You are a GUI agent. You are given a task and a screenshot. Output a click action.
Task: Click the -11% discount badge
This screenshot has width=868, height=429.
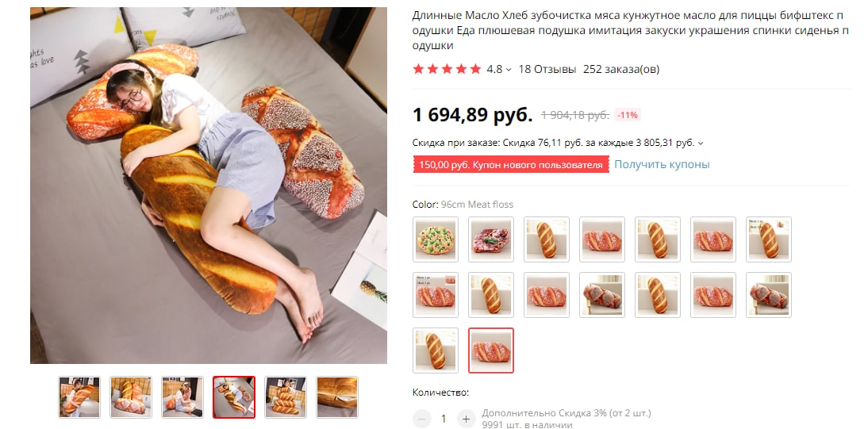[x=628, y=115]
